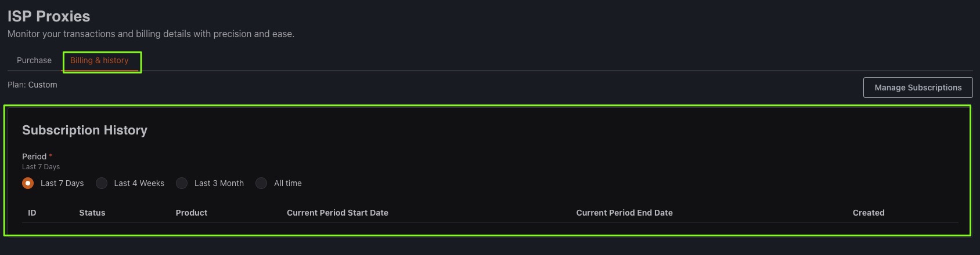
Task: Click the small hint text under Period
Action: click(x=41, y=167)
